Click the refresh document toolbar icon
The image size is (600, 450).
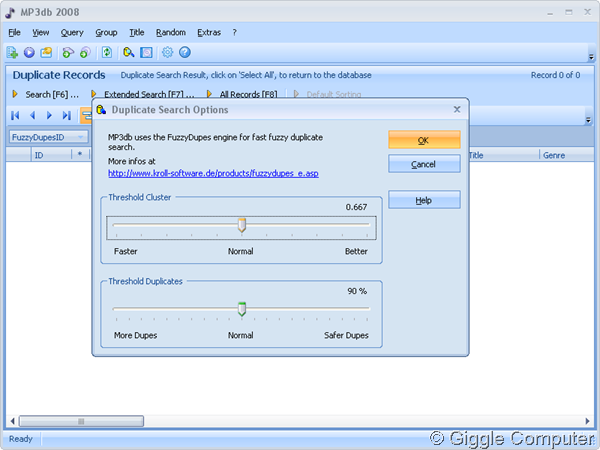107,52
